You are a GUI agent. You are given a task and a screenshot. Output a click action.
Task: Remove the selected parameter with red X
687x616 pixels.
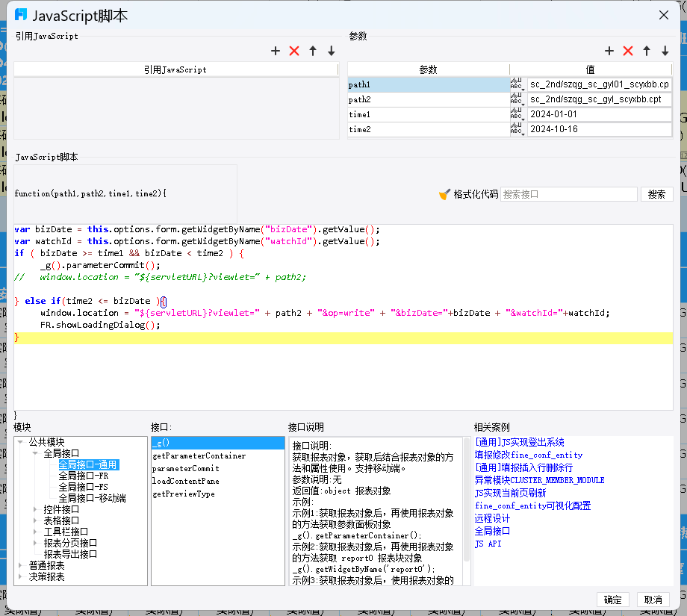(x=628, y=52)
